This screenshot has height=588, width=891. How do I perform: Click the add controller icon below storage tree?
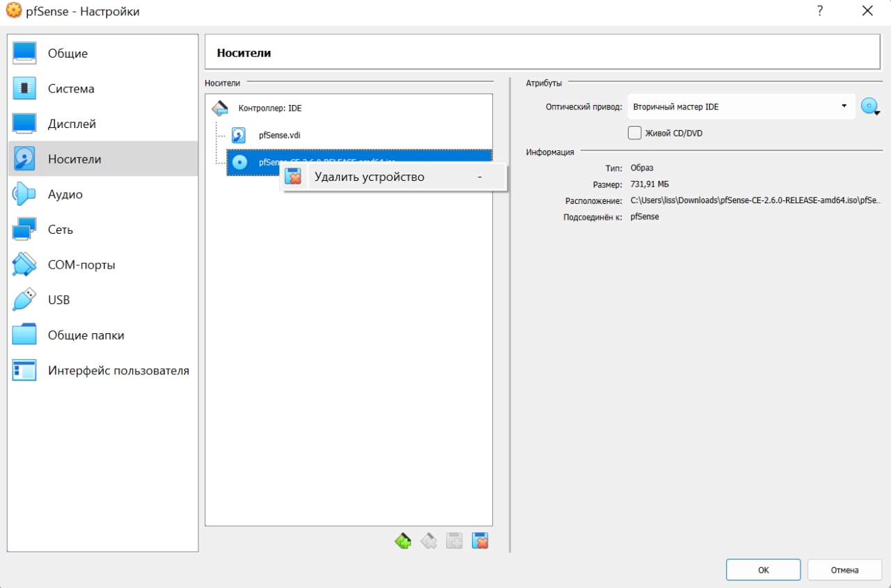point(403,541)
